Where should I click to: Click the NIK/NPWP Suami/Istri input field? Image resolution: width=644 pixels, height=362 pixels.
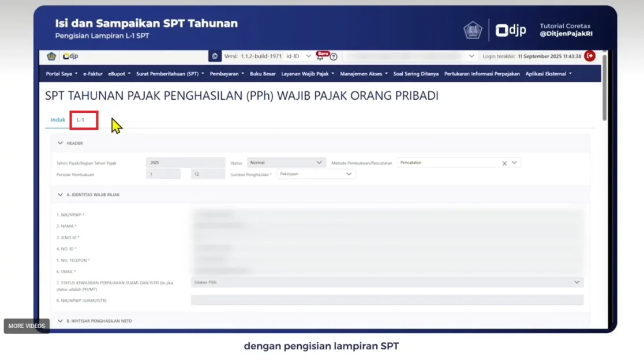[387, 300]
